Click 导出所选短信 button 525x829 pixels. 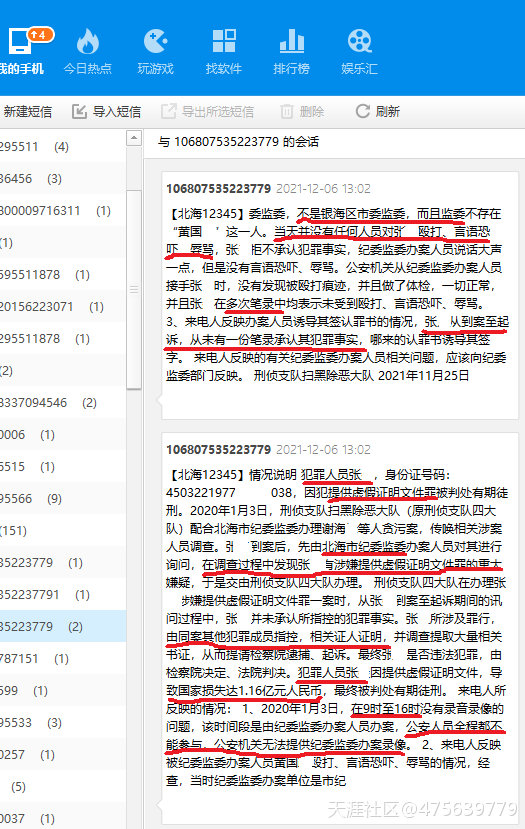click(208, 112)
